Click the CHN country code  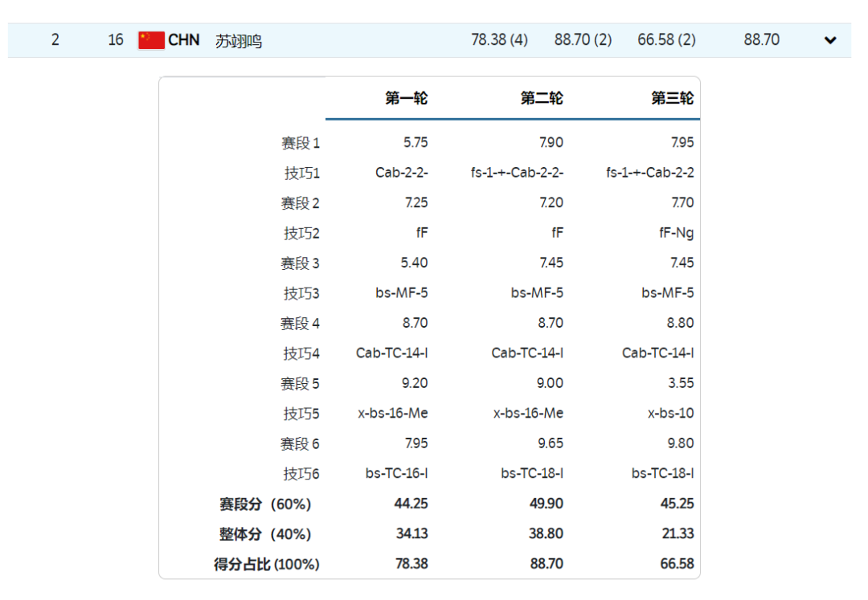[184, 40]
